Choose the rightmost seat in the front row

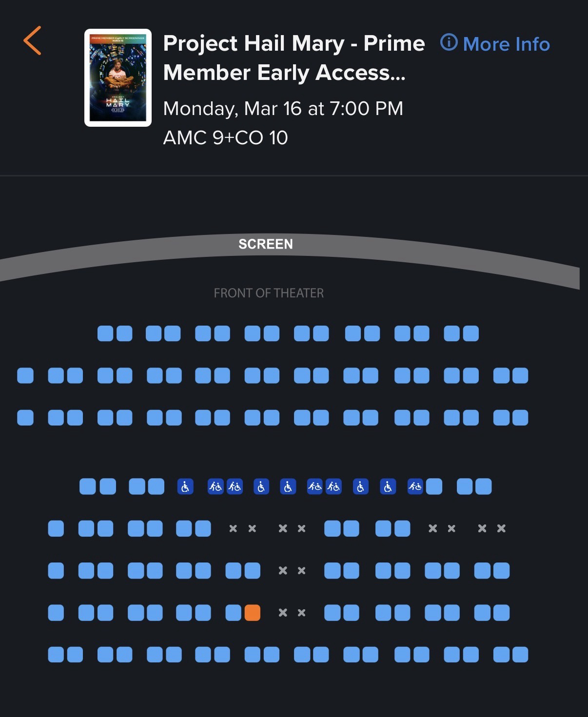pyautogui.click(x=471, y=334)
